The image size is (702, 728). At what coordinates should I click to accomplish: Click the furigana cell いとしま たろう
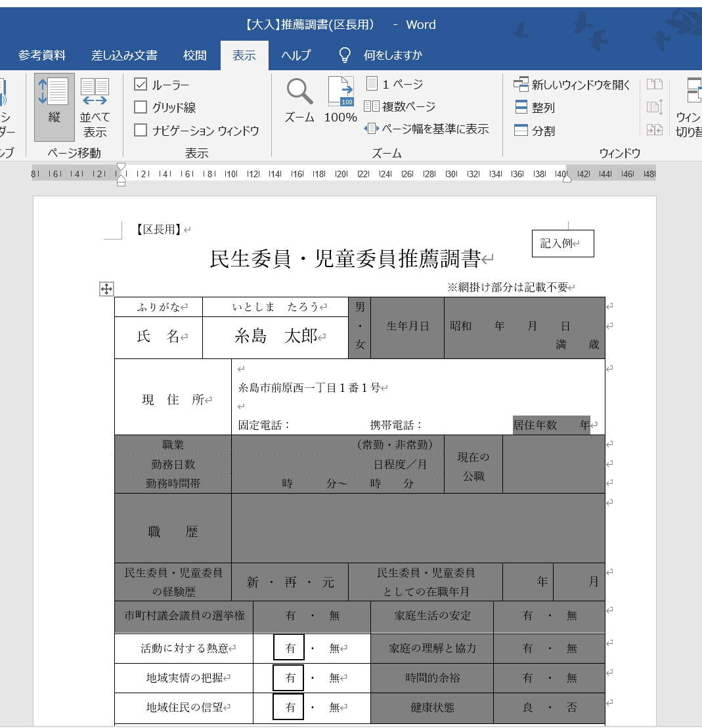(x=276, y=307)
